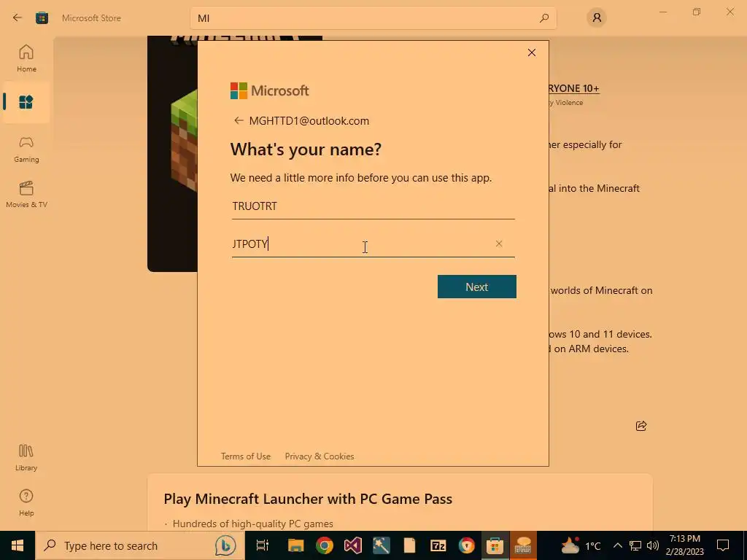Open Visual Studio from the taskbar

(x=353, y=545)
